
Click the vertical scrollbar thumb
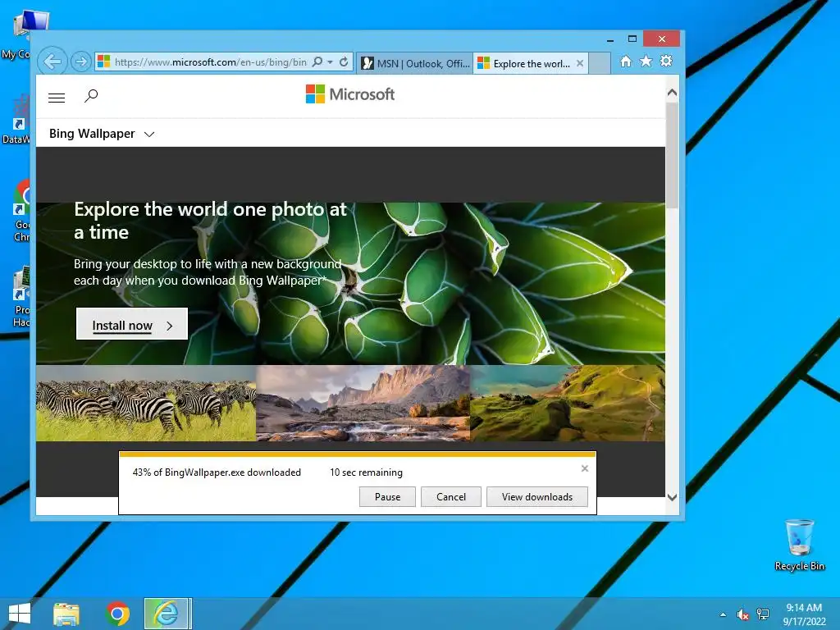673,155
